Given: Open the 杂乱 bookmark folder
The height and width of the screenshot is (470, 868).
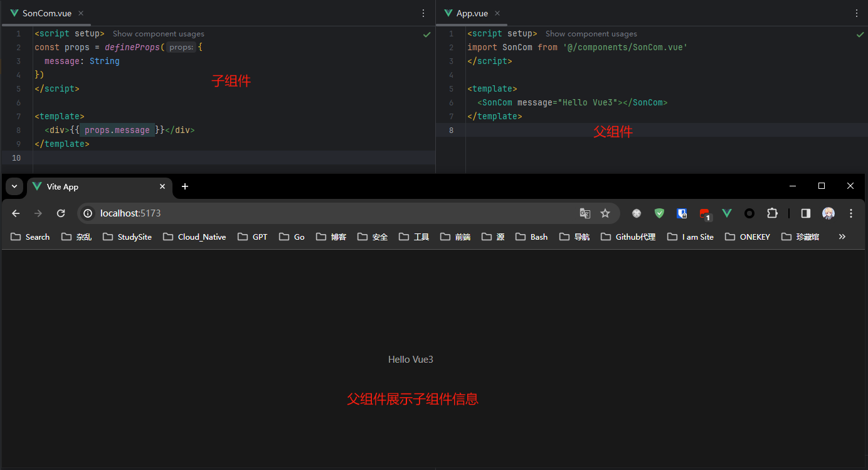Looking at the screenshot, I should point(77,237).
